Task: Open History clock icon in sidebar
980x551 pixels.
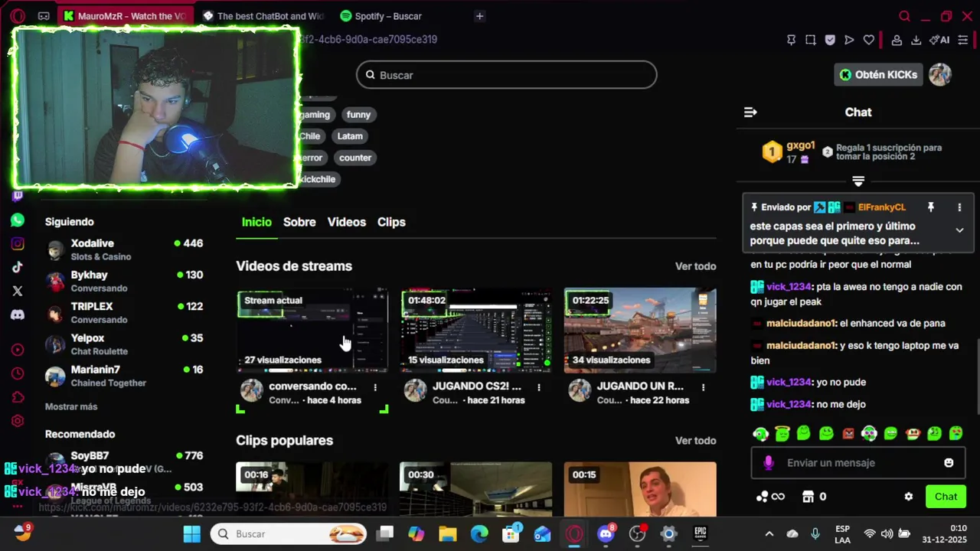Action: 18,373
